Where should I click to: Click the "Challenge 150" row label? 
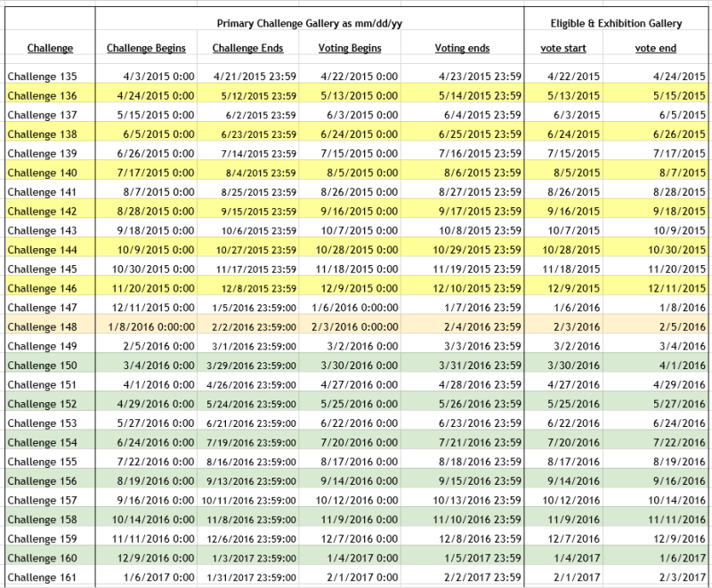pos(42,366)
